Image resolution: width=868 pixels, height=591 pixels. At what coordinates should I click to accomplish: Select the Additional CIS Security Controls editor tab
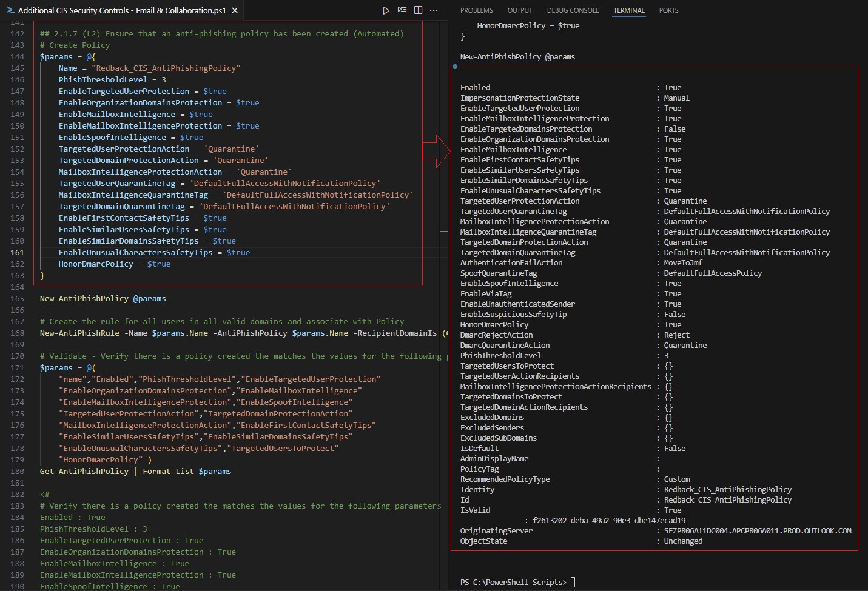point(121,10)
